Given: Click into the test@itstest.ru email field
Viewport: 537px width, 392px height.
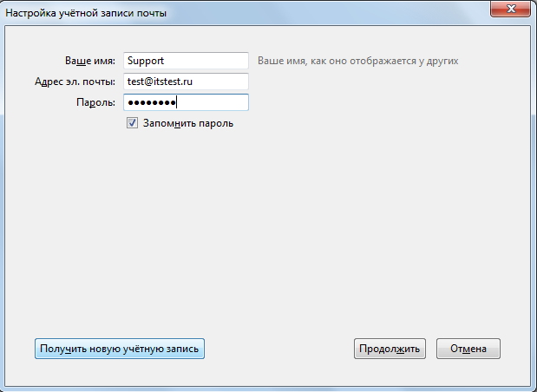Looking at the screenshot, I should click(x=186, y=82).
